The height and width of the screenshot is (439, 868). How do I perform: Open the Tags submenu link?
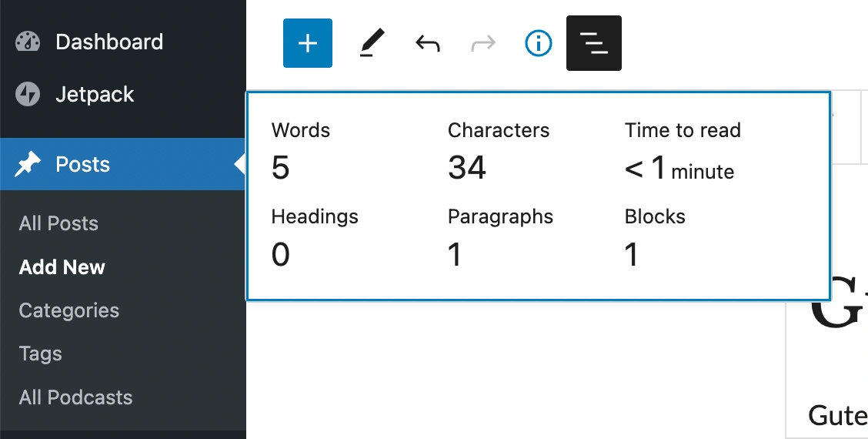pos(40,354)
